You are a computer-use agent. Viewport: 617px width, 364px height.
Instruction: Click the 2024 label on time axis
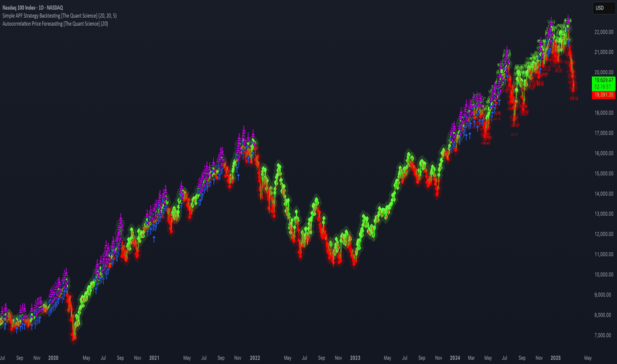pyautogui.click(x=455, y=358)
